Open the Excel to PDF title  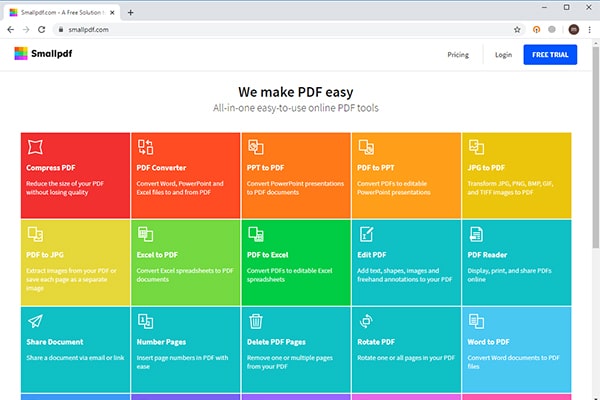coord(157,255)
